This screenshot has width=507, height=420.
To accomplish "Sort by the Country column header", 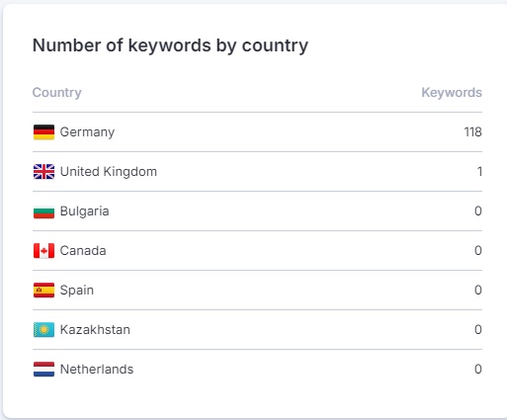I will tap(57, 93).
